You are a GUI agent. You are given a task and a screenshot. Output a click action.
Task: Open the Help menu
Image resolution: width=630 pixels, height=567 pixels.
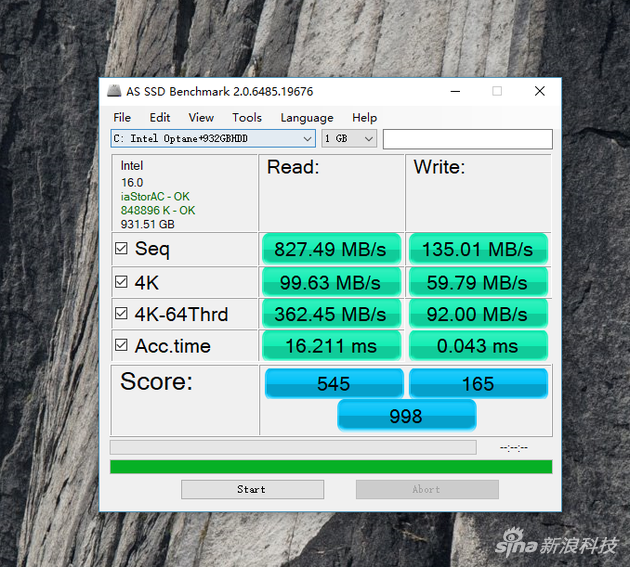click(x=364, y=118)
